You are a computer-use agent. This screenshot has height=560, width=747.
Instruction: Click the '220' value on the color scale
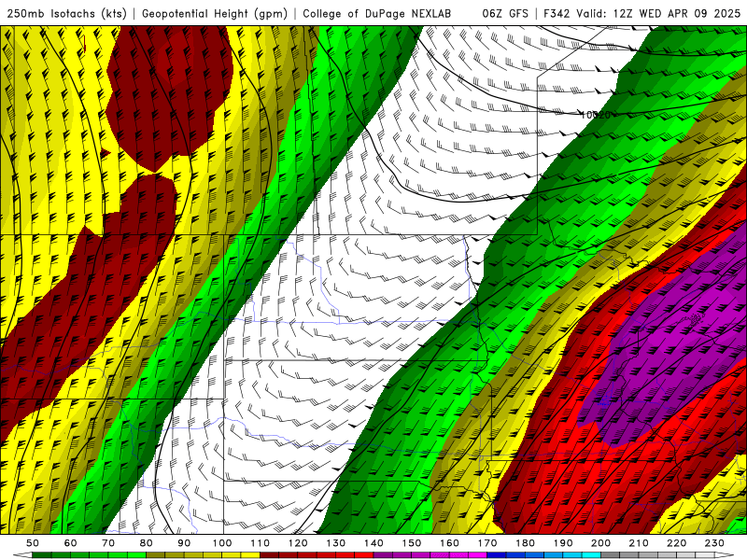[676, 543]
